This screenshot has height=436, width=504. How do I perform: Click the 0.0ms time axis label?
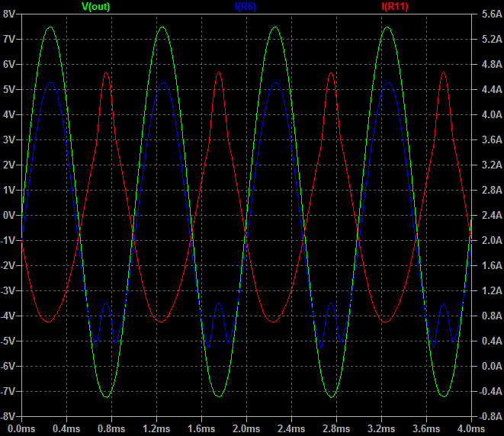tap(21, 428)
